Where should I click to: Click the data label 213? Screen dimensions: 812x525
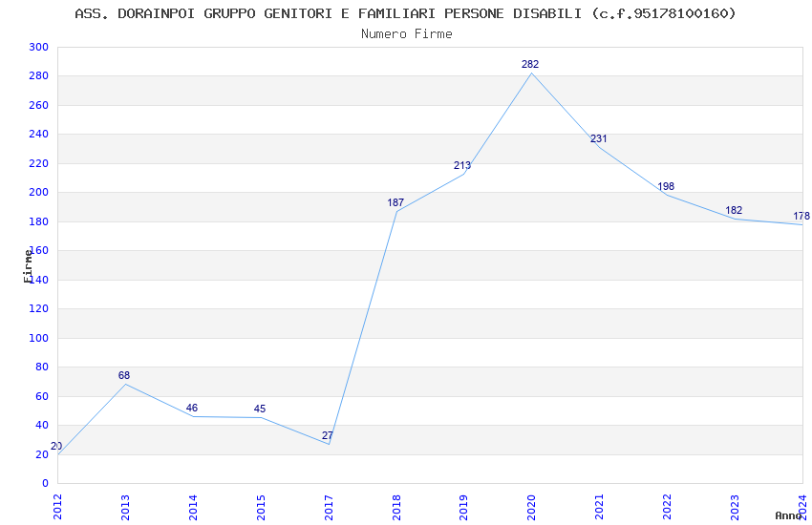[462, 165]
